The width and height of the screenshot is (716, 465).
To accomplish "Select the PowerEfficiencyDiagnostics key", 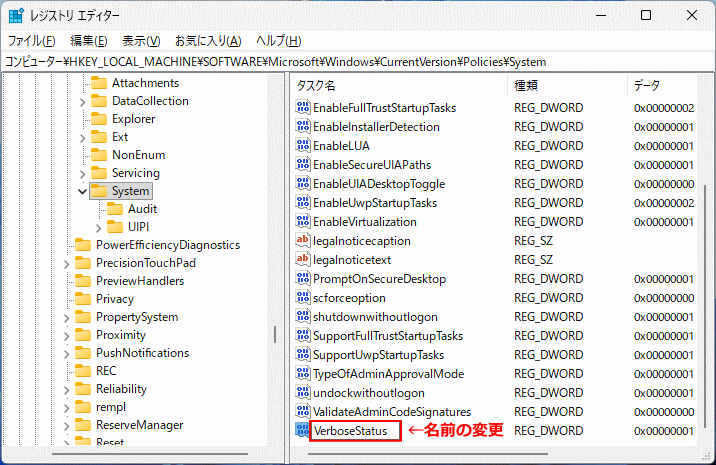I will click(168, 245).
